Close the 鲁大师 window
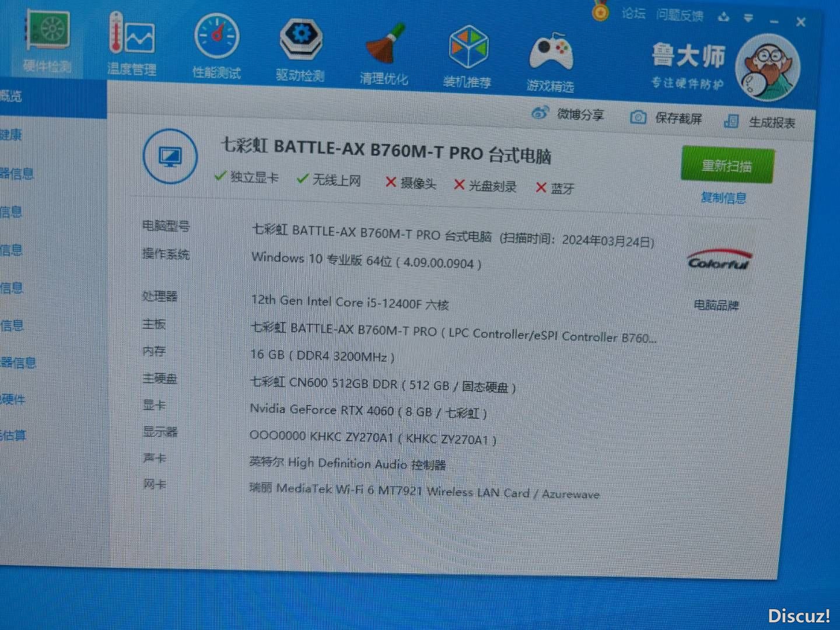840x630 pixels. pos(801,22)
